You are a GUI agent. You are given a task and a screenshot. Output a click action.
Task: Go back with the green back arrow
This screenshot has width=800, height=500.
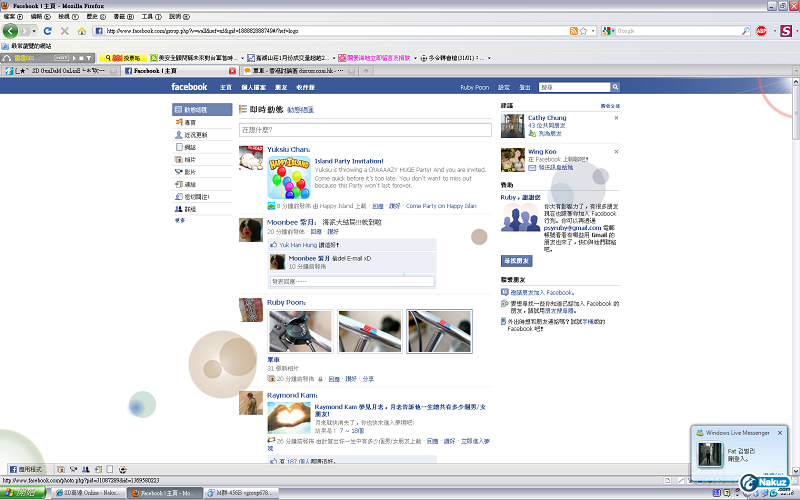click(x=10, y=31)
